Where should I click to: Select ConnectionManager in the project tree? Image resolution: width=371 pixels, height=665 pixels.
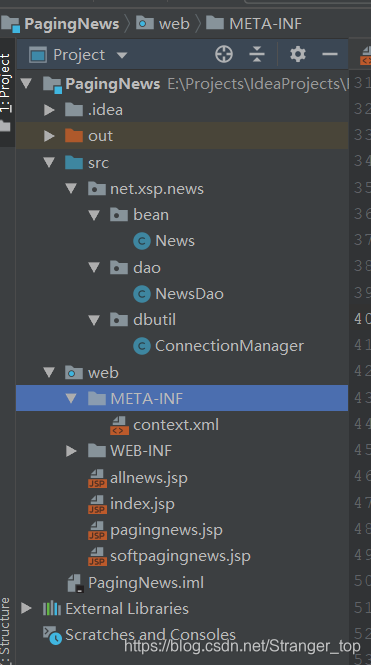(229, 346)
